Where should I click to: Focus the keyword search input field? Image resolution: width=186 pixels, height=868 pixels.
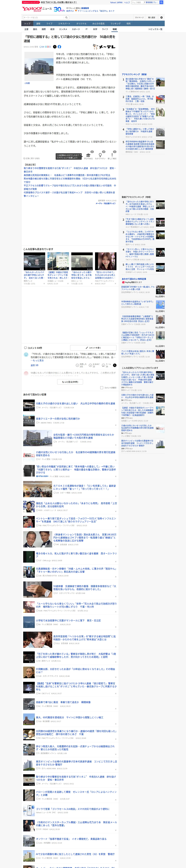click(44, 18)
